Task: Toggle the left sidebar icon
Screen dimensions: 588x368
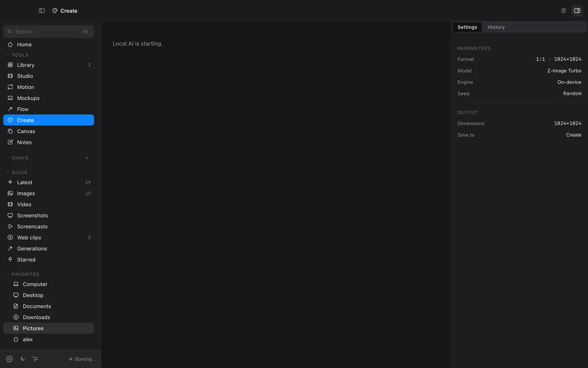Action: [x=42, y=11]
